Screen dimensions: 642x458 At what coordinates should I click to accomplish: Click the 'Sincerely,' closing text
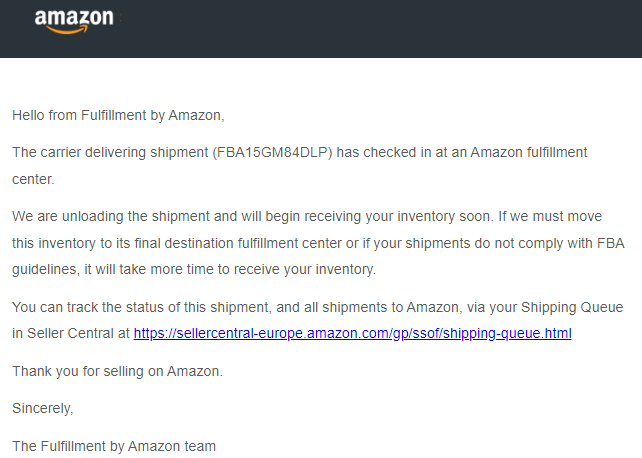click(x=43, y=408)
